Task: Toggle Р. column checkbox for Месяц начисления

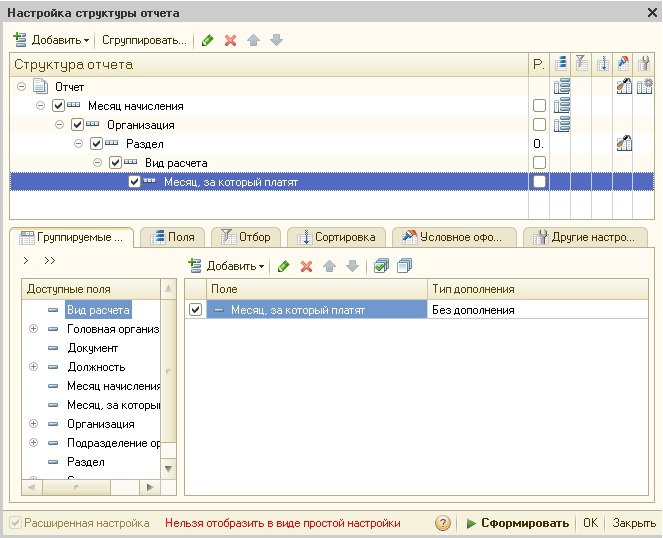Action: [539, 106]
